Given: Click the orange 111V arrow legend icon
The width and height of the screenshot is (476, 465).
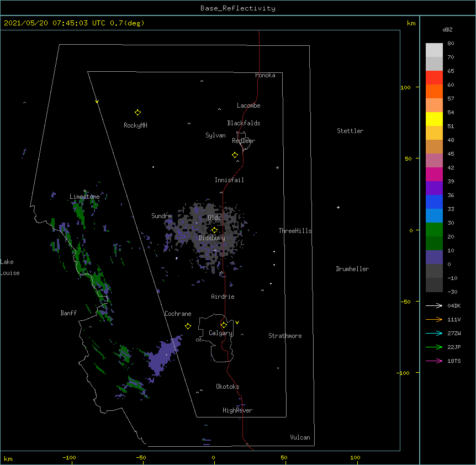Looking at the screenshot, I should tap(434, 319).
